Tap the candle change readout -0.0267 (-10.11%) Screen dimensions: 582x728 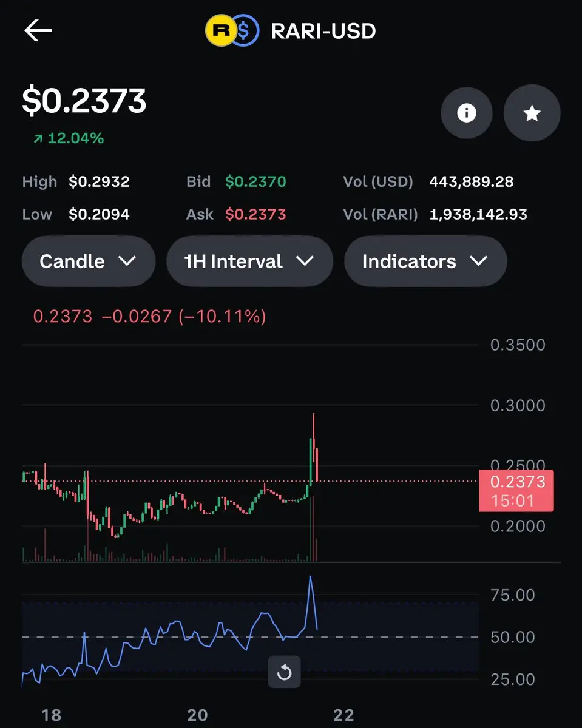pyautogui.click(x=184, y=316)
